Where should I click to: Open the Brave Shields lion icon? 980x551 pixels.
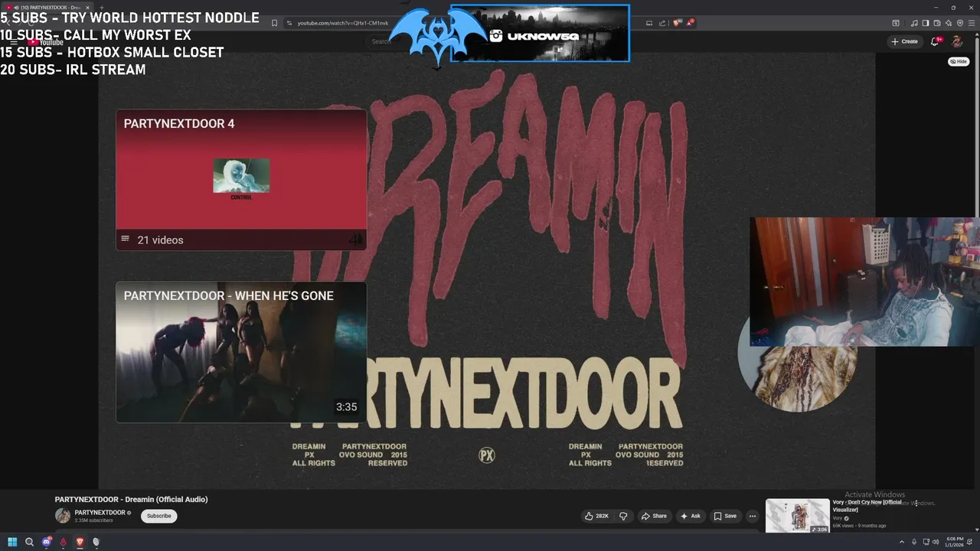click(677, 23)
